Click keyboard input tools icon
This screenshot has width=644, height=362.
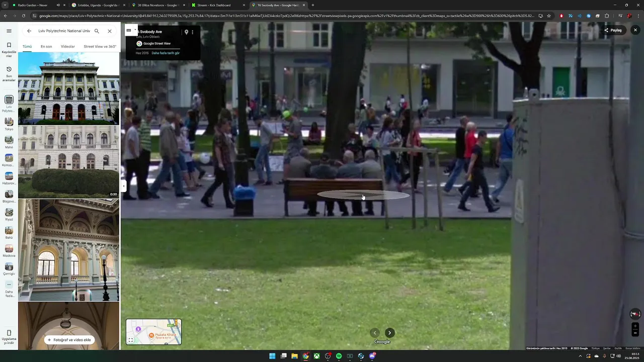[129, 30]
